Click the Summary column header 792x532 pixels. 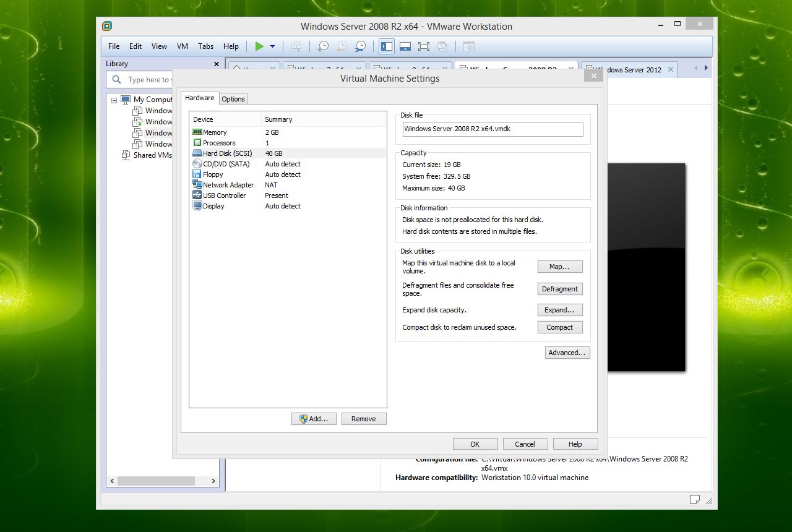click(x=324, y=119)
